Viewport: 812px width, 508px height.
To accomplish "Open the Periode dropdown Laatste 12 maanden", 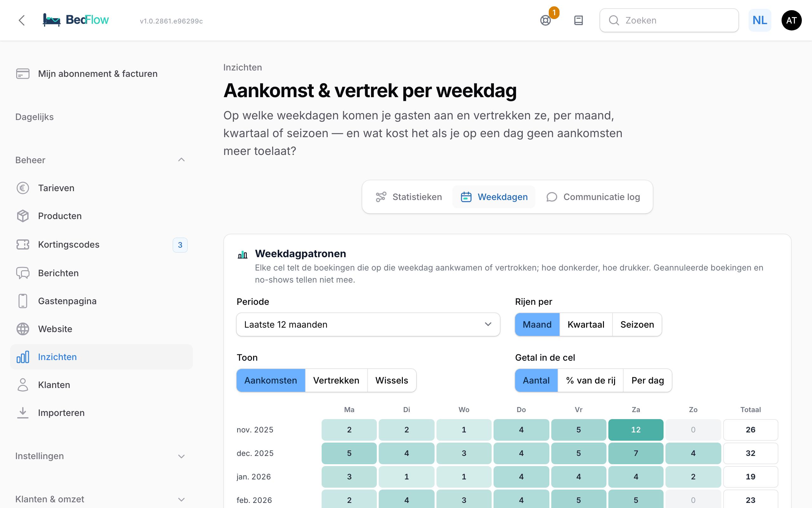I will [368, 324].
